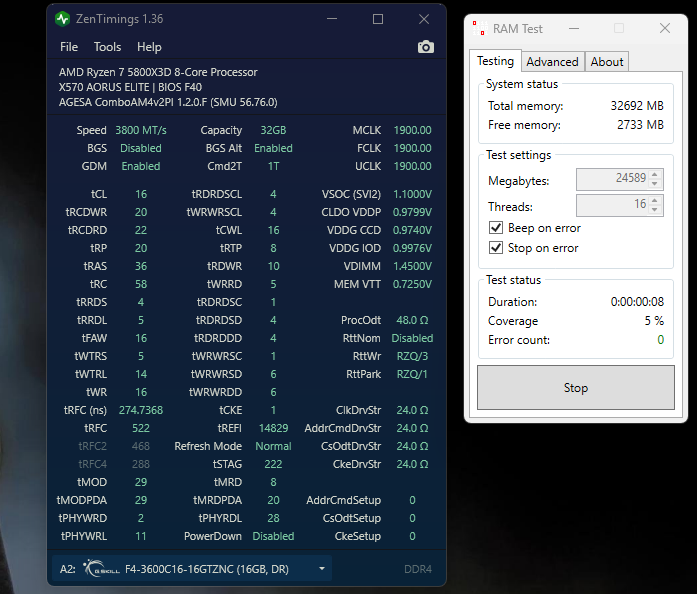Open the Tools menu in ZenTimings

(107, 47)
